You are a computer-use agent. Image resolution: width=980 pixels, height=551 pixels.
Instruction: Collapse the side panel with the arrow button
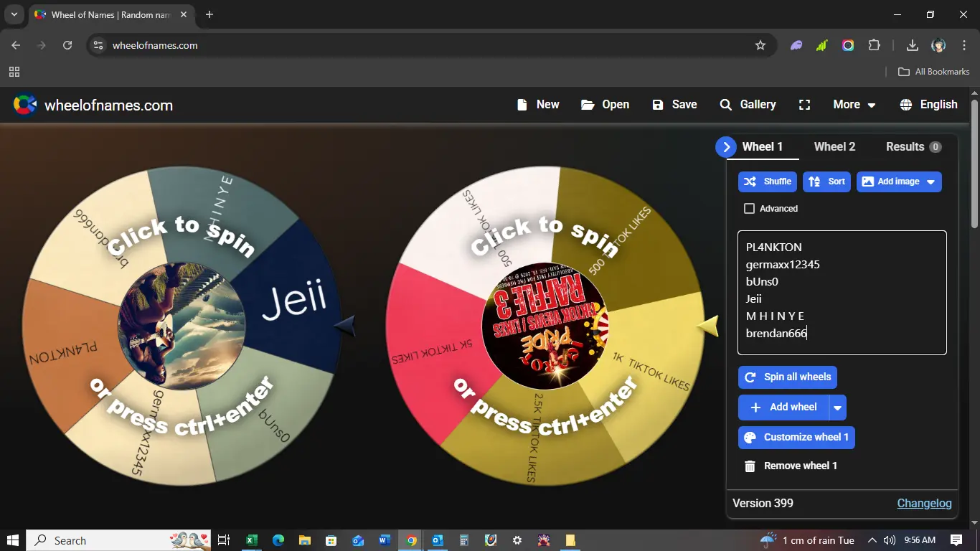(x=726, y=147)
